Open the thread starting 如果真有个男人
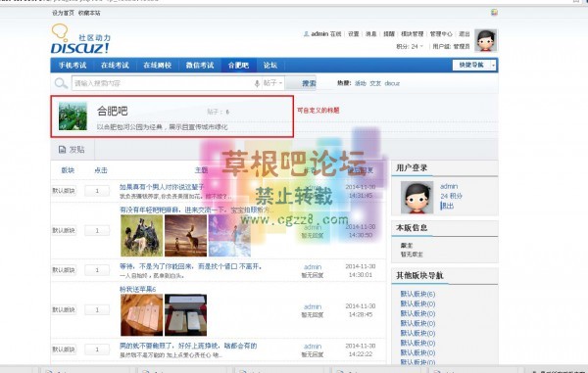Screen dimensions: 588x373 [162, 186]
